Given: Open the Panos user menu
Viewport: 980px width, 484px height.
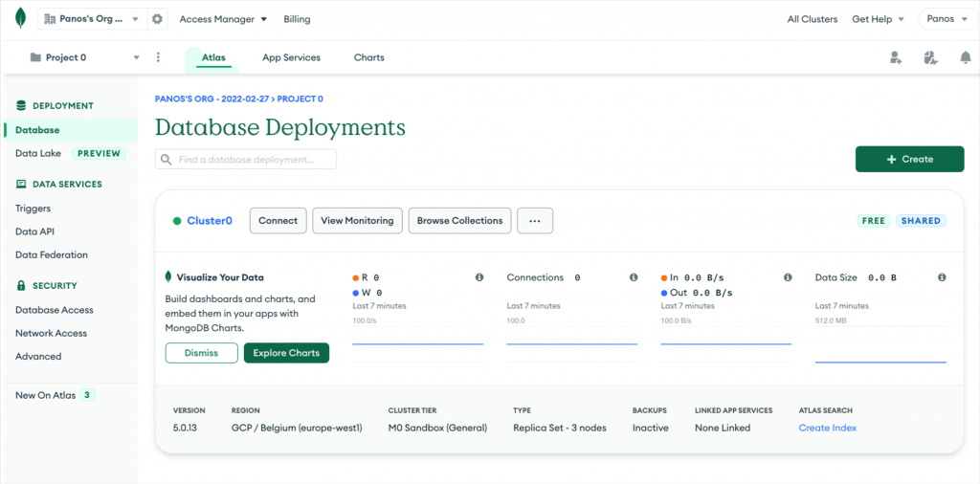Looking at the screenshot, I should coord(948,19).
